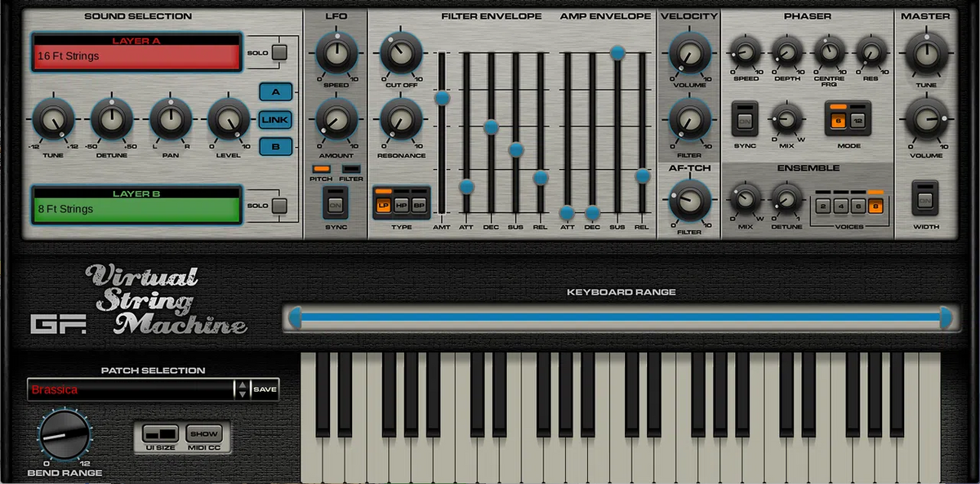Toggle Solo on Layer A
Image resolution: width=980 pixels, height=484 pixels.
tap(279, 51)
